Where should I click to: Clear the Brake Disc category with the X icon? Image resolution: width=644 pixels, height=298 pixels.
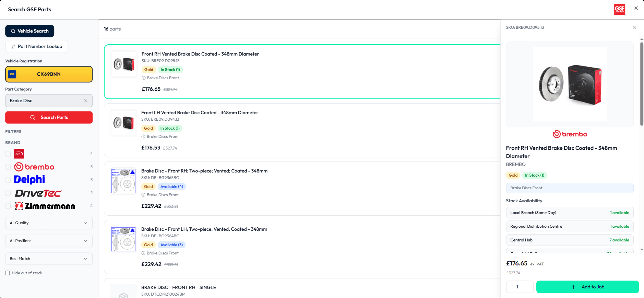pyautogui.click(x=86, y=100)
